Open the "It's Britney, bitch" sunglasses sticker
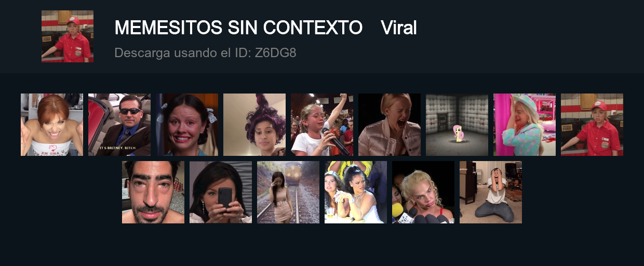This screenshot has height=266, width=644. tap(119, 125)
